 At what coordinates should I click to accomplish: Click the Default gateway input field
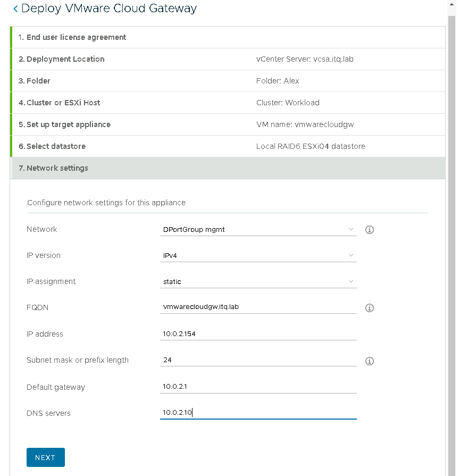pyautogui.click(x=258, y=387)
